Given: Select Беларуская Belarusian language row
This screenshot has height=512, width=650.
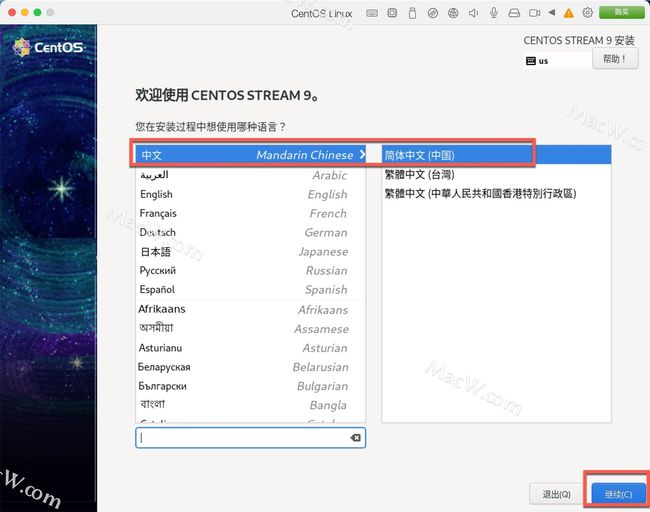Looking at the screenshot, I should [x=250, y=366].
